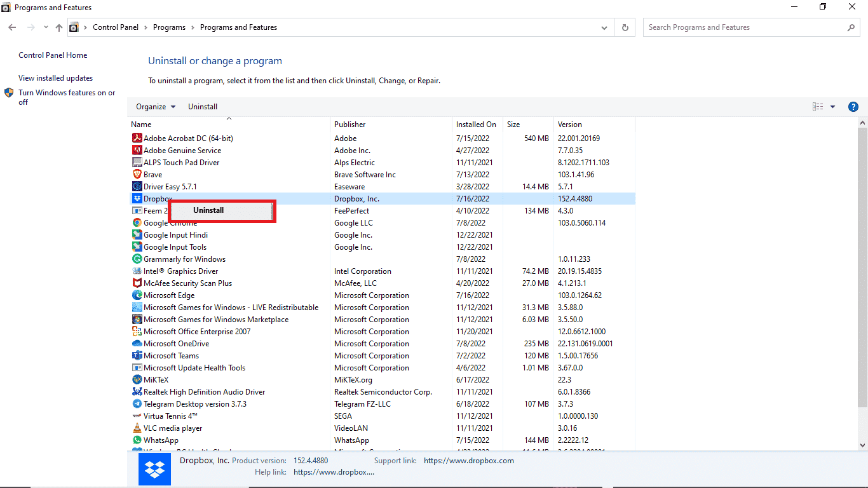This screenshot has height=488, width=868.
Task: Click the Microsoft Teams icon
Action: tap(137, 355)
